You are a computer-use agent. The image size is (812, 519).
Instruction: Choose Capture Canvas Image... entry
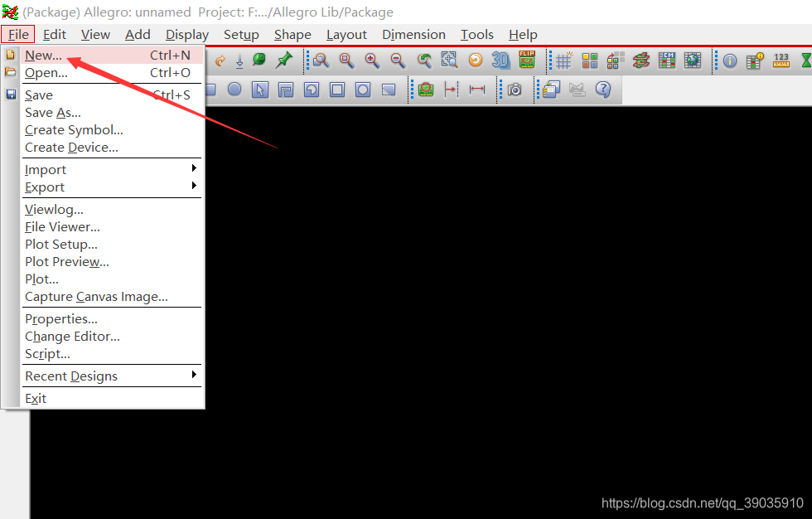[x=113, y=297]
